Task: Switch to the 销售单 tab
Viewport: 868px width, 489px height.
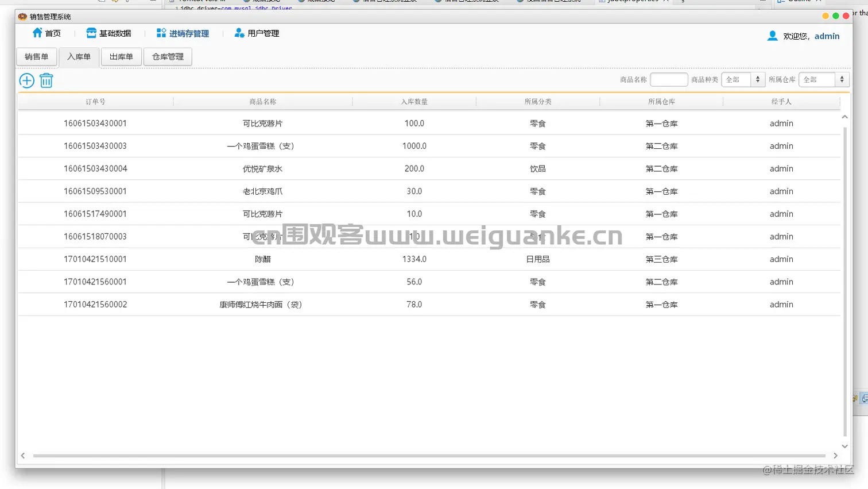Action: pos(37,56)
